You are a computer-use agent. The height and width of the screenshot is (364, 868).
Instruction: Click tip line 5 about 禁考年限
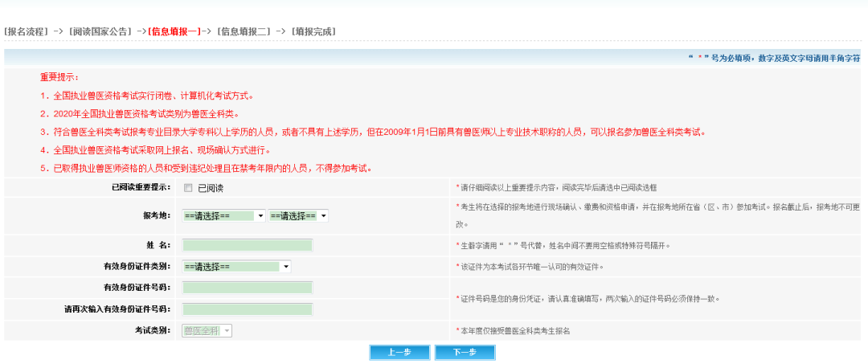206,168
